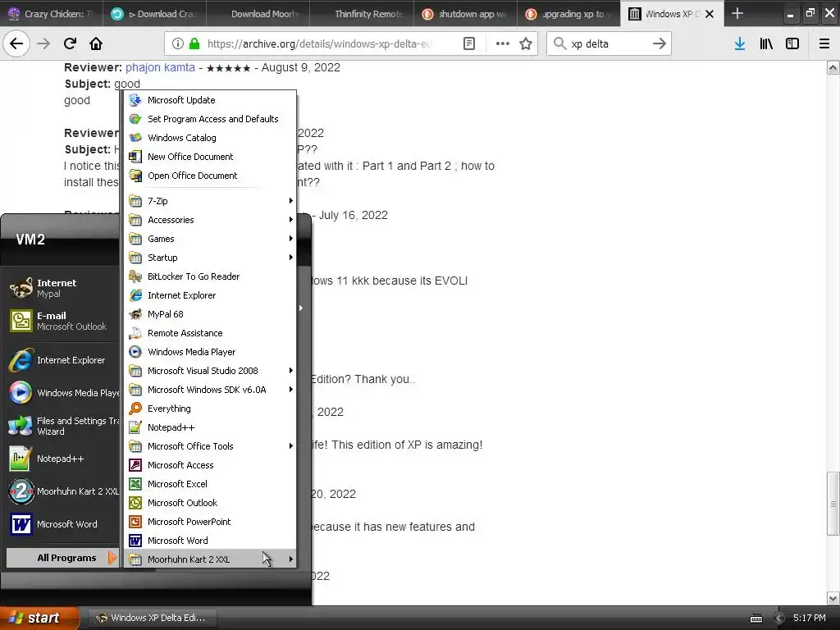Viewport: 840px width, 630px height.
Task: Launch MyPal 68 browser
Action: pyautogui.click(x=210, y=314)
